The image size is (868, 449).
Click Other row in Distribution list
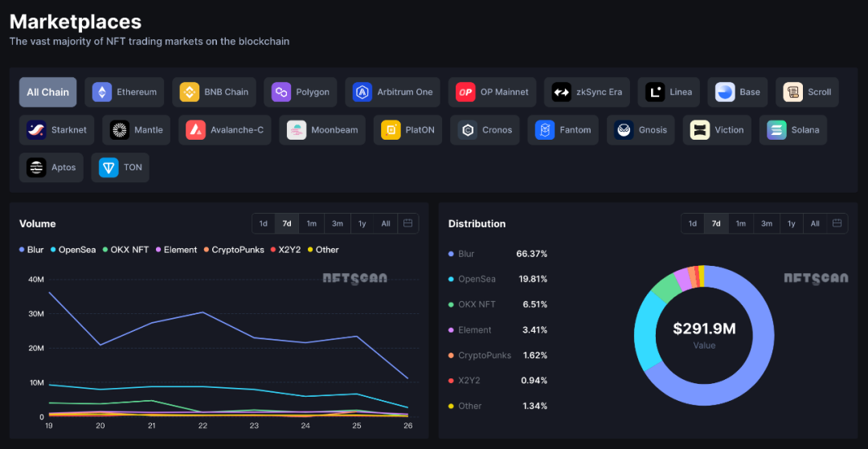[x=497, y=406]
